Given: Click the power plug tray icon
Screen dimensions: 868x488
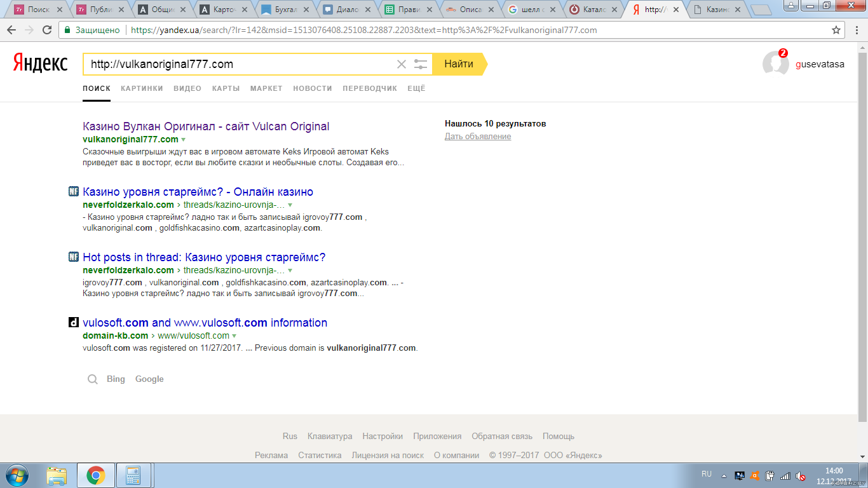Looking at the screenshot, I should [770, 475].
